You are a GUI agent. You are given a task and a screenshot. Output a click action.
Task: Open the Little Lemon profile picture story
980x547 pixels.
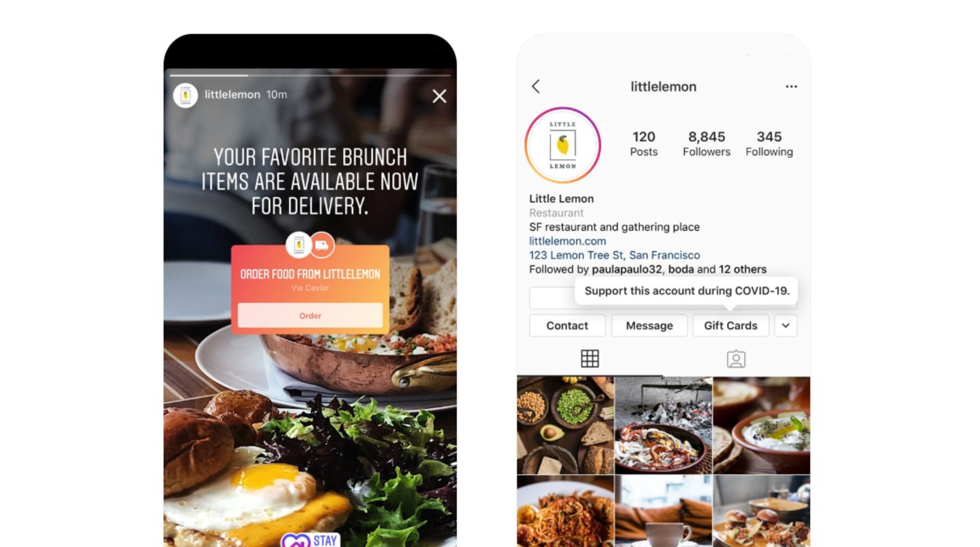tap(562, 145)
